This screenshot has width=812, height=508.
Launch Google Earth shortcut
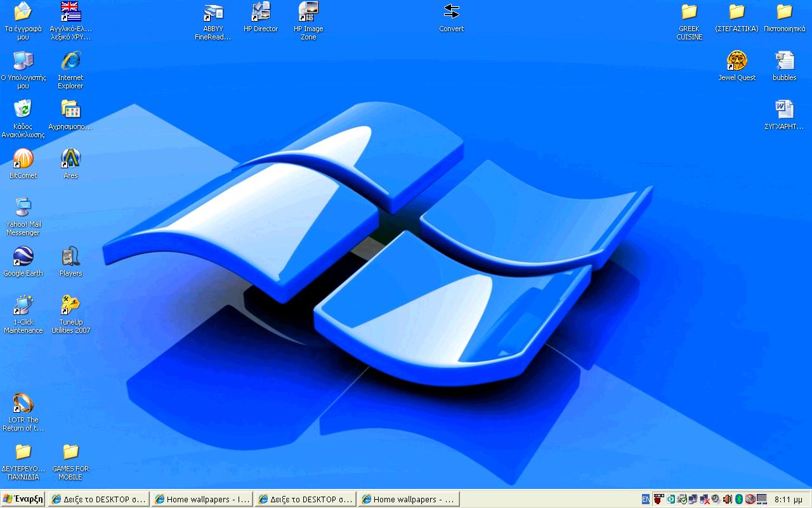(23, 262)
